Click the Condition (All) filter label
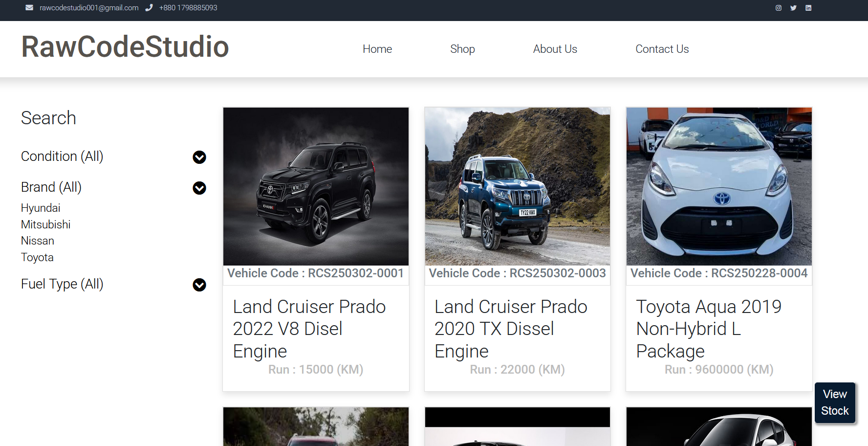Image resolution: width=868 pixels, height=446 pixels. [x=62, y=156]
